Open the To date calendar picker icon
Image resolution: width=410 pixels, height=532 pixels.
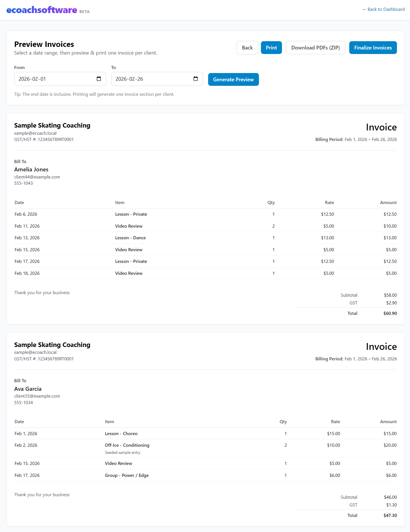[x=196, y=79]
